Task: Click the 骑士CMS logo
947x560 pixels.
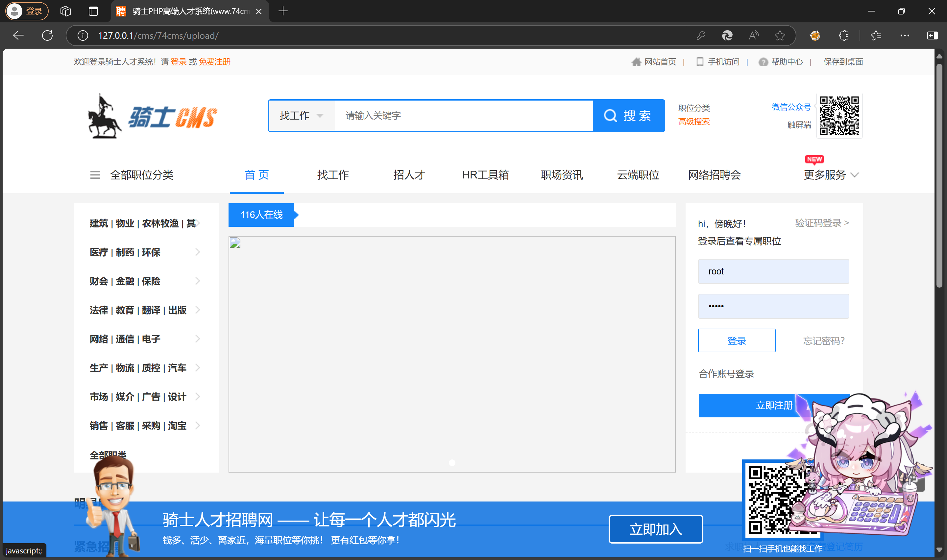Action: pyautogui.click(x=152, y=115)
